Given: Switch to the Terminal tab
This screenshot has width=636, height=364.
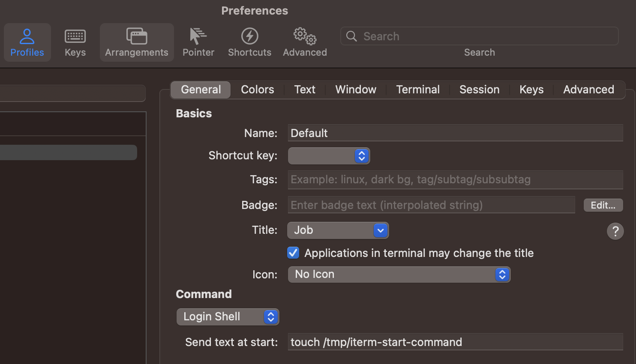Looking at the screenshot, I should coord(417,90).
